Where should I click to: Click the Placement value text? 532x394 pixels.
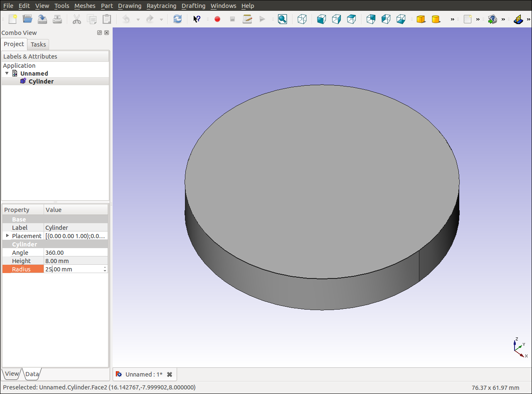(76, 236)
